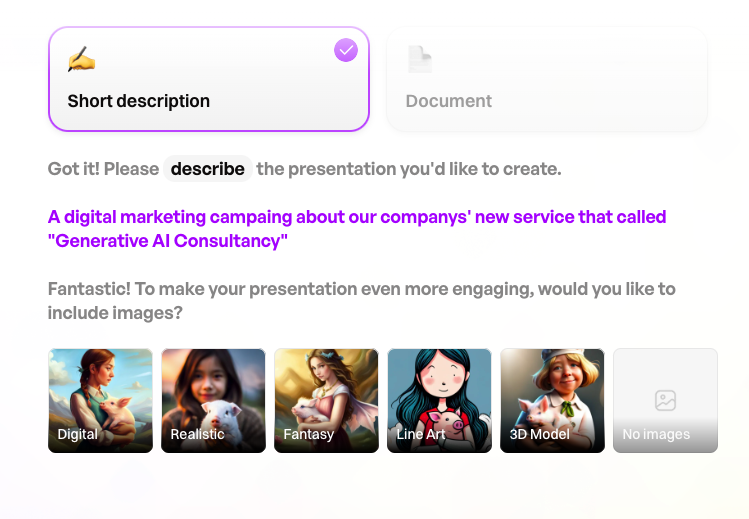Select the Short description card
Viewport: 749px width, 519px height.
[x=209, y=79]
